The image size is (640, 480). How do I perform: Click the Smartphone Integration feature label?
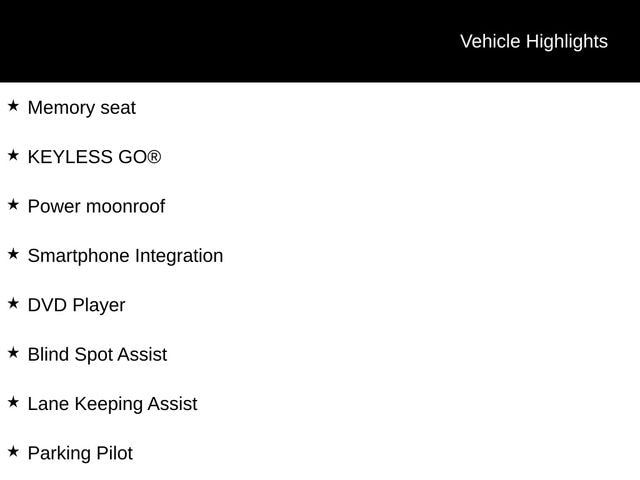125,256
